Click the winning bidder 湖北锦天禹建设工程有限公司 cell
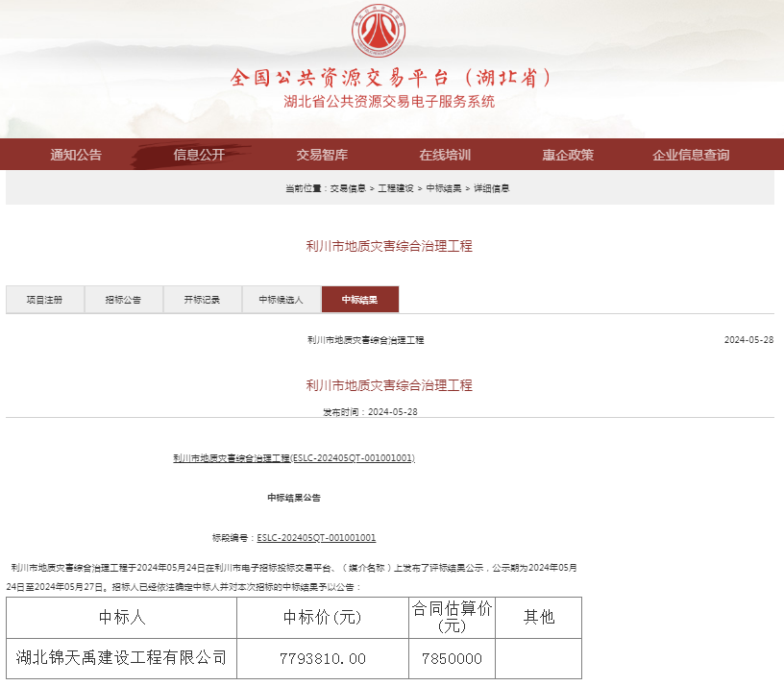The height and width of the screenshot is (686, 784). 121,658
